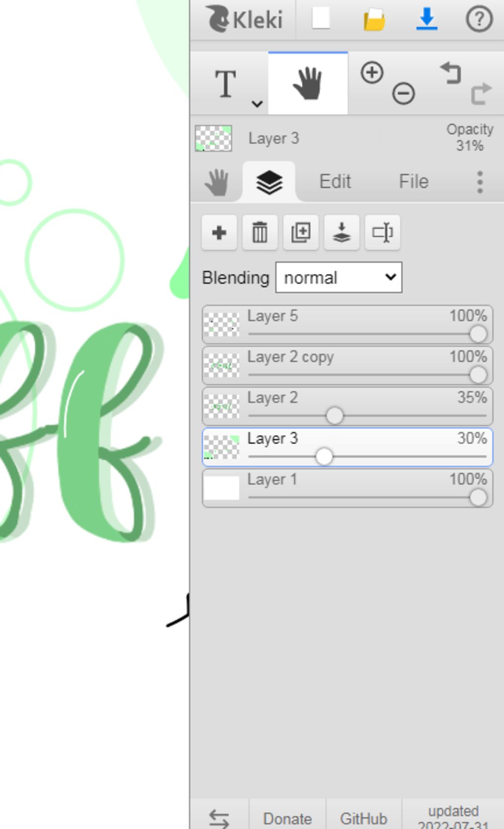Zoom out with the minus magnifier
Viewport: 504px width, 829px height.
pyautogui.click(x=404, y=93)
